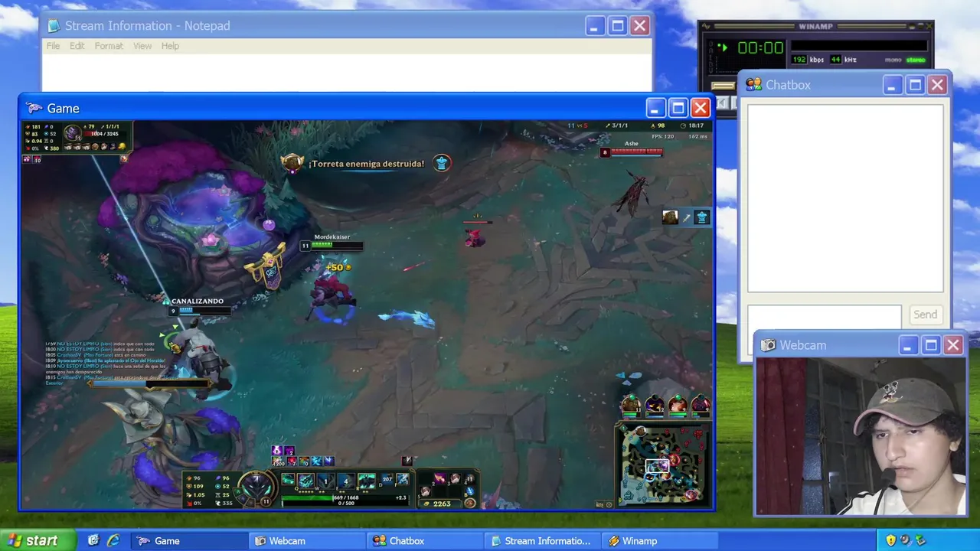This screenshot has height=551, width=980.
Task: Click the middle system tray icon
Action: 906,540
